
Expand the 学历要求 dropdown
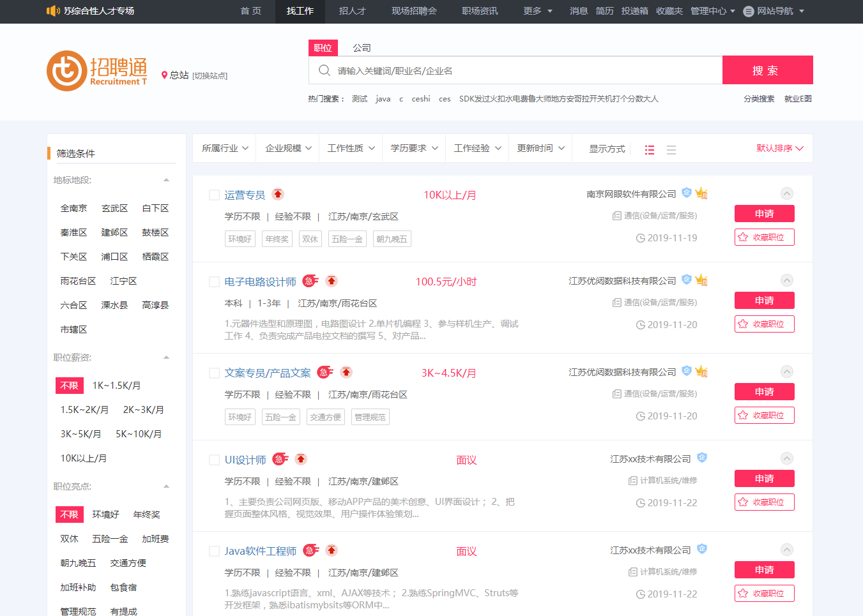pyautogui.click(x=414, y=148)
